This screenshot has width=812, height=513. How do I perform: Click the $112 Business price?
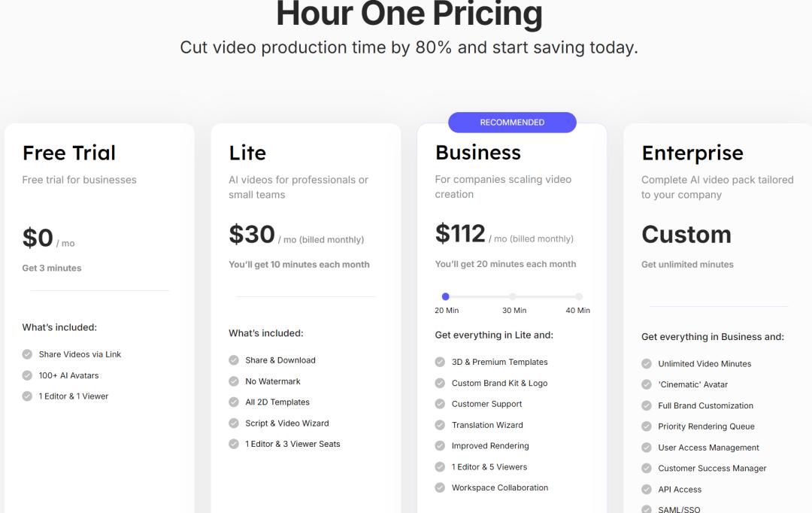(460, 233)
